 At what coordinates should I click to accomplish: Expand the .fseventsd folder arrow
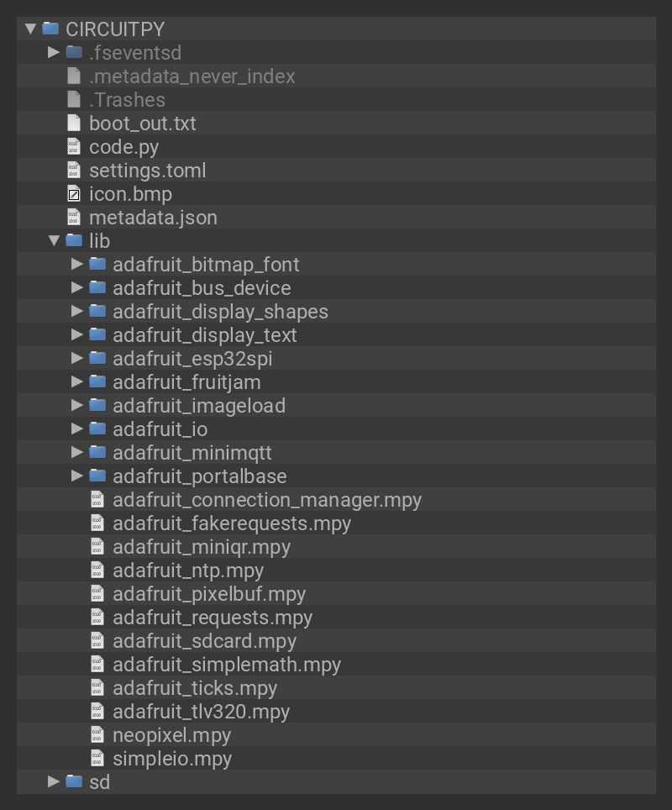[54, 53]
